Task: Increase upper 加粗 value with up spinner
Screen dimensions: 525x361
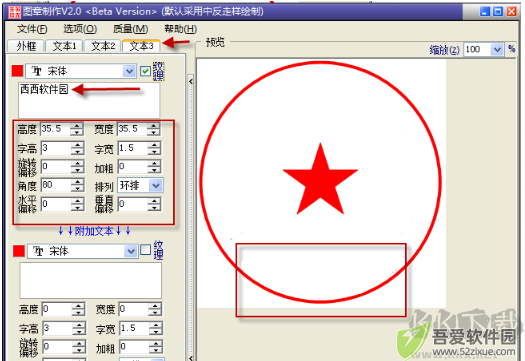Action: (x=155, y=163)
